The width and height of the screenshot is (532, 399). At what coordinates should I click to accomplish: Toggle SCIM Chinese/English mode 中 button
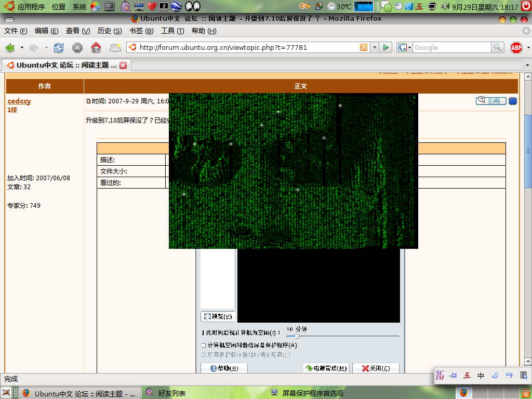pos(481,376)
